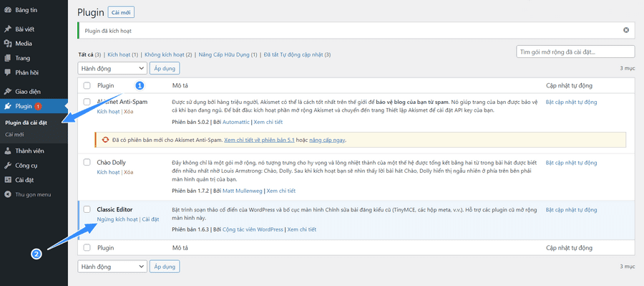Click the bottom Áp dụng button
Image resolution: width=644 pixels, height=286 pixels.
pos(165,267)
